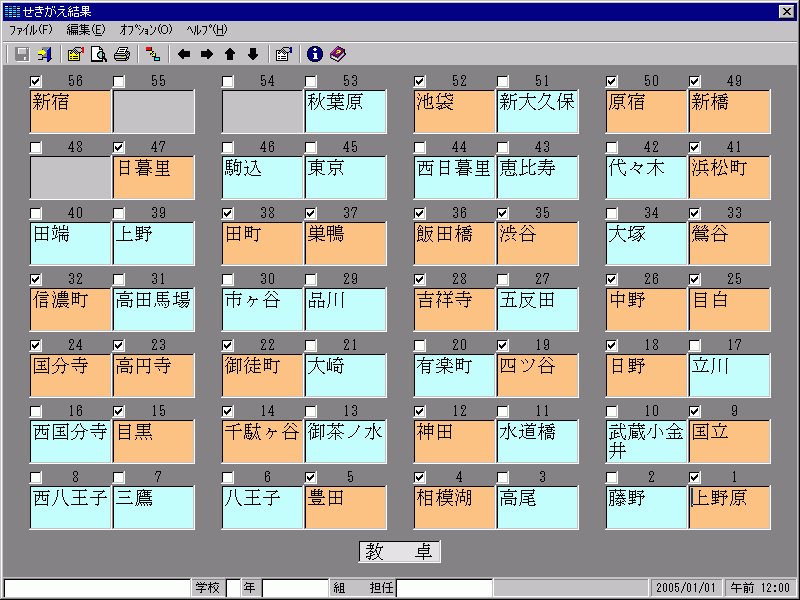Open print preview magnifier icon
The image size is (800, 600).
(98, 54)
